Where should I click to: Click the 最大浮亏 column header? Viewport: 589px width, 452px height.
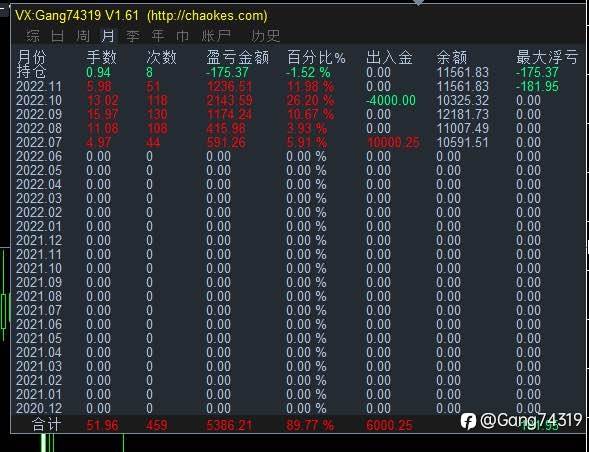547,57
